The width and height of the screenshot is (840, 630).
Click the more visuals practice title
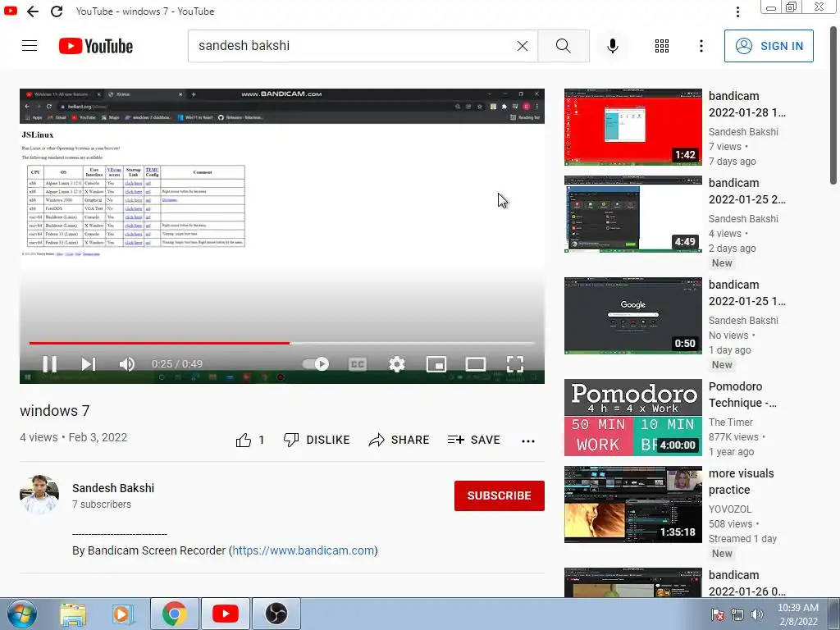741,482
